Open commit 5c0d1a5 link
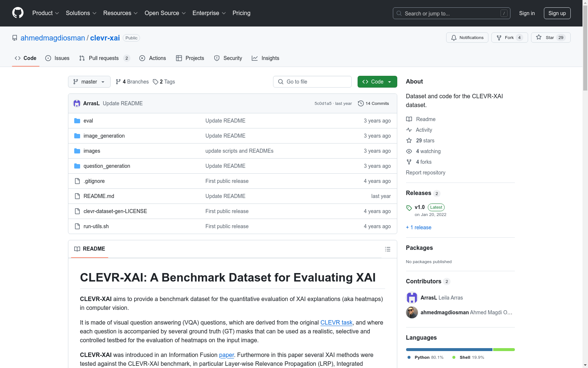 [x=323, y=103]
